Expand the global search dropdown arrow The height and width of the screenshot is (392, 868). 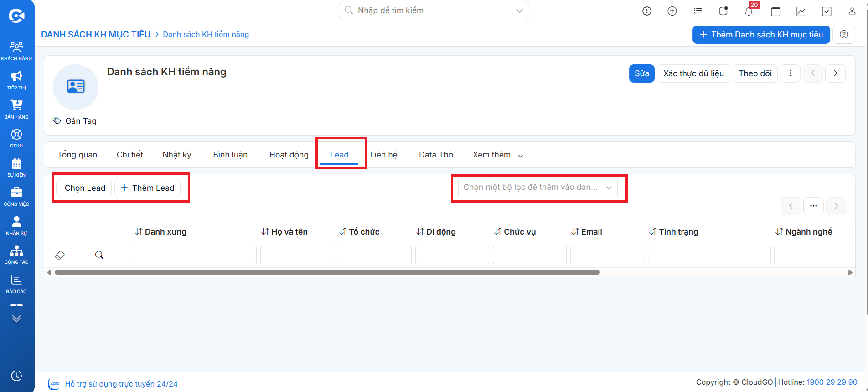(x=519, y=11)
